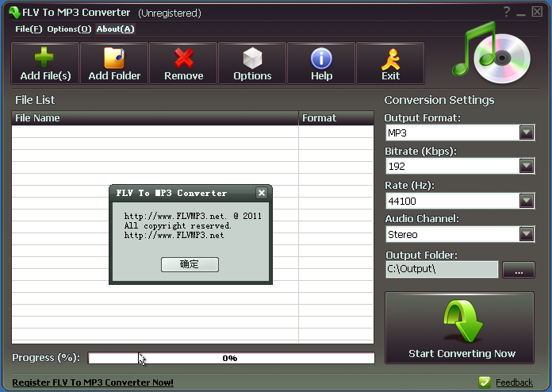552x392 pixels.
Task: Click the Output Folder path field
Action: pos(442,270)
